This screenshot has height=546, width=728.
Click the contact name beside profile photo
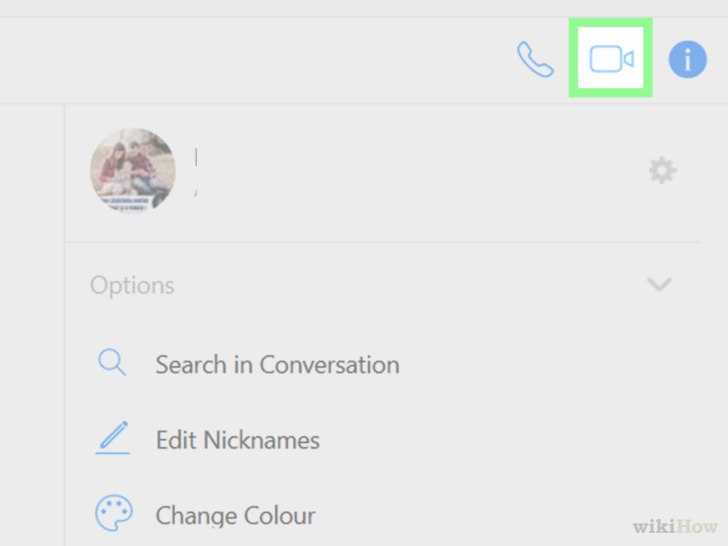click(196, 171)
